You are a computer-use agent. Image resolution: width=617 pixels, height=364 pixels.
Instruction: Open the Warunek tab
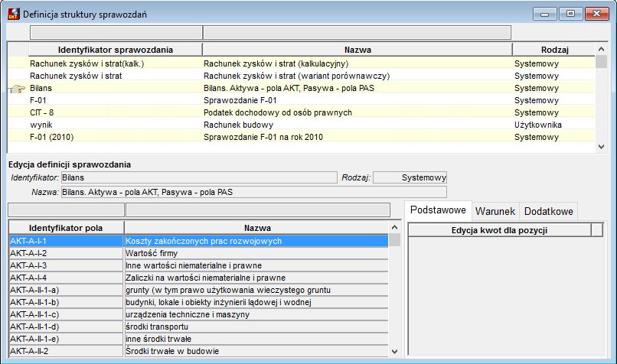(x=495, y=211)
